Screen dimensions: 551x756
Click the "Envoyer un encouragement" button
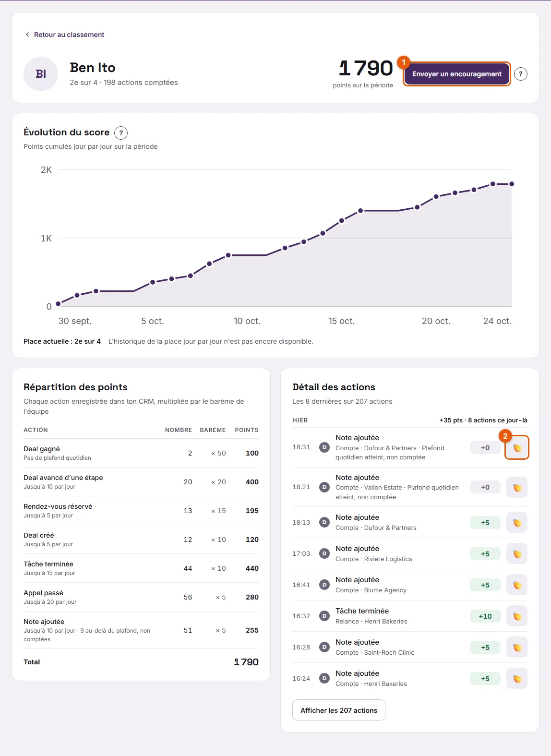tap(456, 74)
